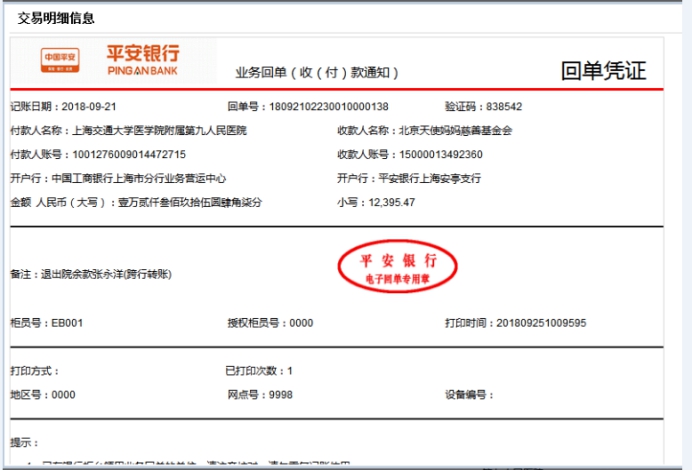This screenshot has width=692, height=471.
Task: Select 地区号 0000
Action: 43,395
